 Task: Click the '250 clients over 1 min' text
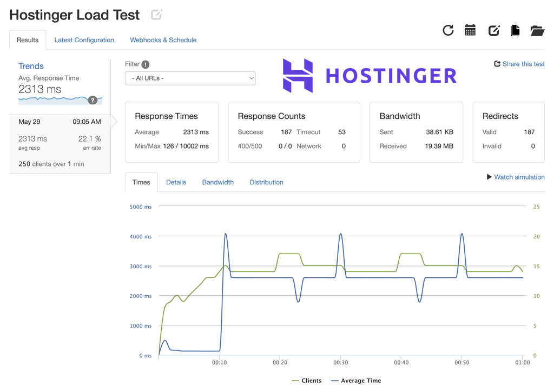click(x=51, y=164)
